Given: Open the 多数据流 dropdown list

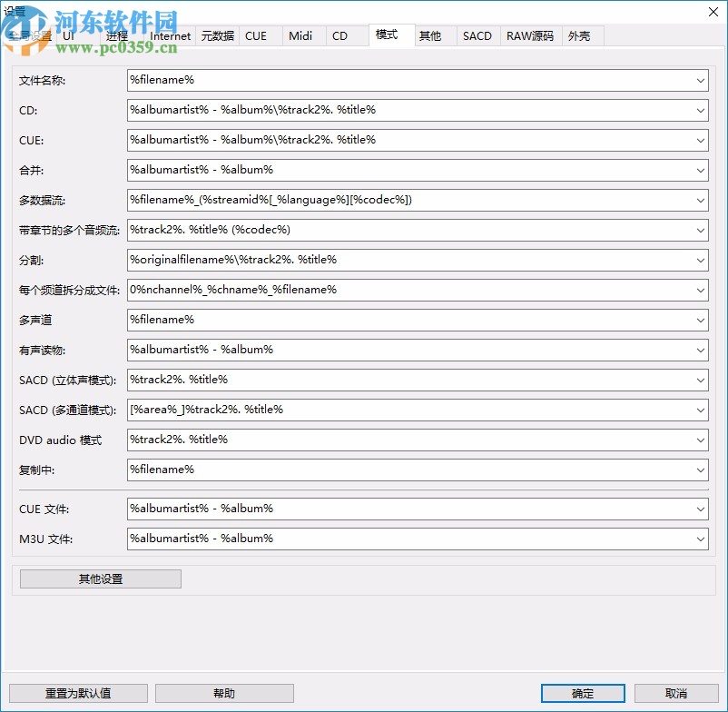Looking at the screenshot, I should click(701, 200).
